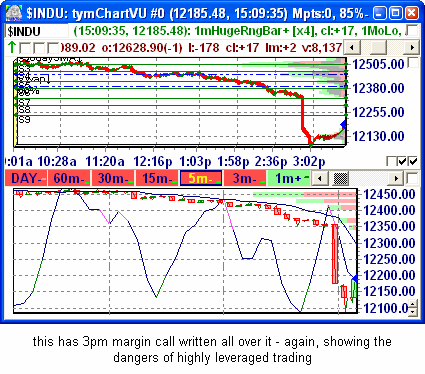Click down arrow of 12100 price stepper
Image resolution: width=425 pixels, height=374 pixels.
click(413, 311)
